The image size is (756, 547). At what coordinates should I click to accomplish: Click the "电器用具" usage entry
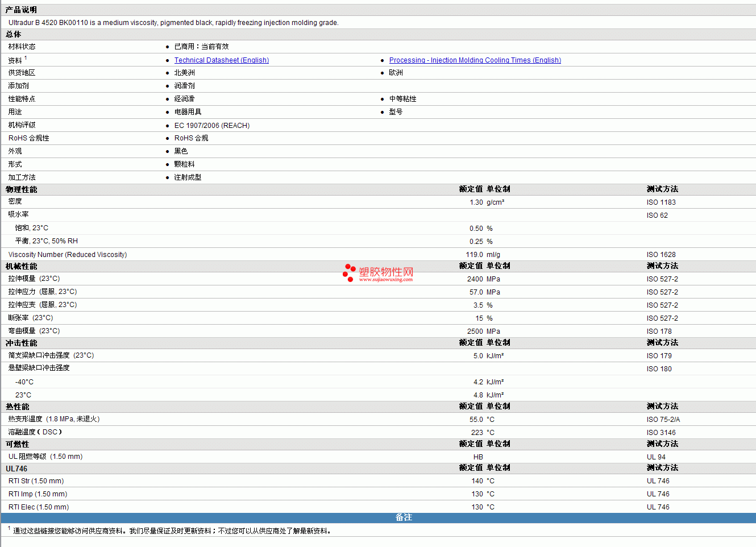pos(188,112)
